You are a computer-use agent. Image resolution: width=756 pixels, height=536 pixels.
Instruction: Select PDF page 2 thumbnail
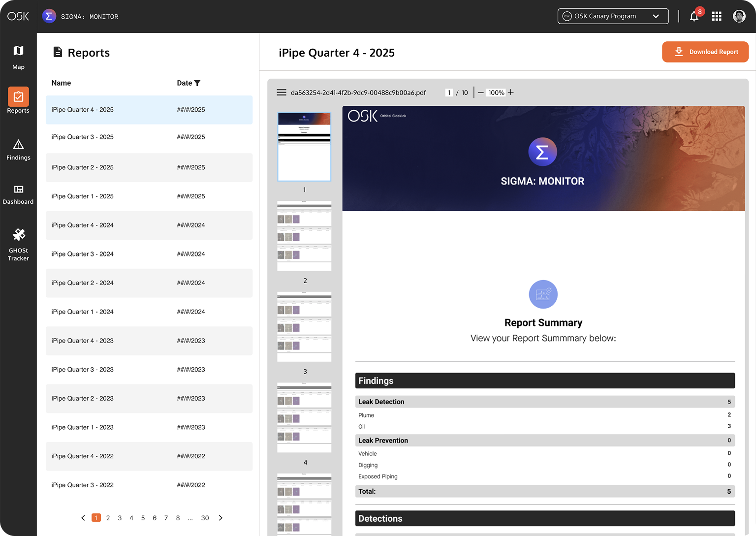pyautogui.click(x=304, y=236)
